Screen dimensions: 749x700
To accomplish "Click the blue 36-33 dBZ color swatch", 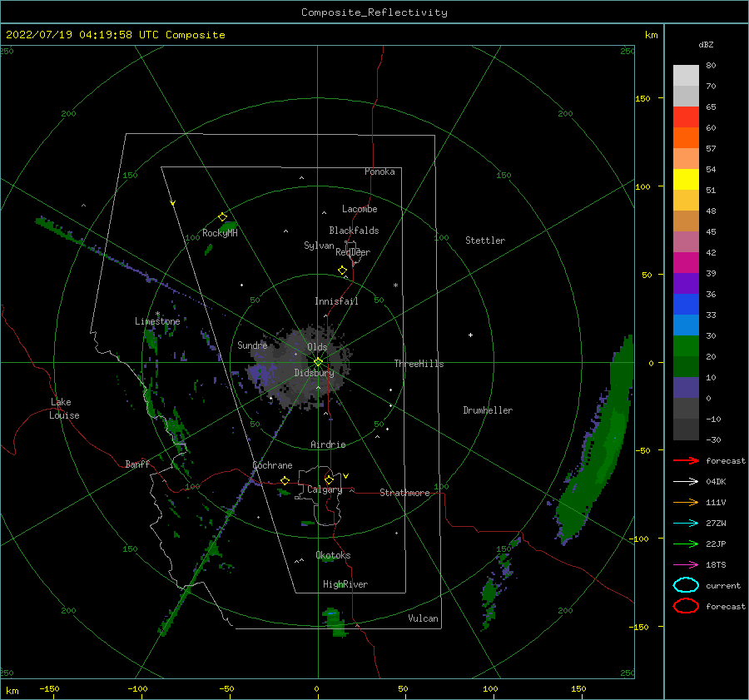I will [686, 305].
